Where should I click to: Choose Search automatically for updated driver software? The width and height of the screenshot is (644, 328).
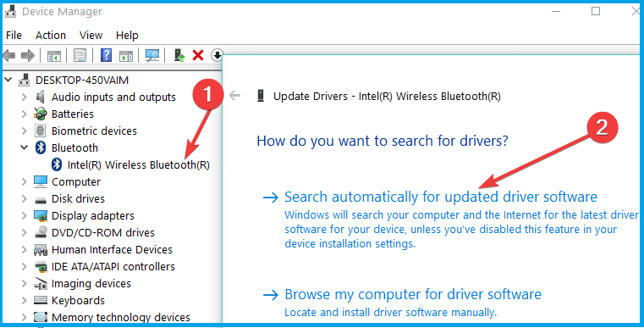click(x=441, y=197)
